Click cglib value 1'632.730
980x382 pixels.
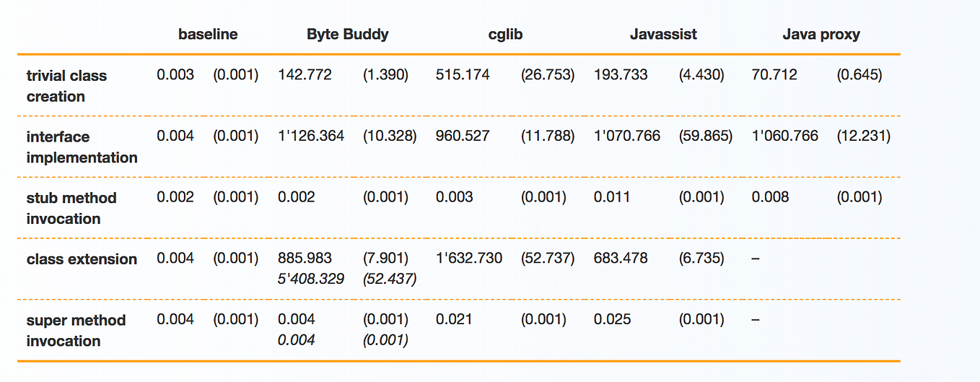[x=469, y=258]
